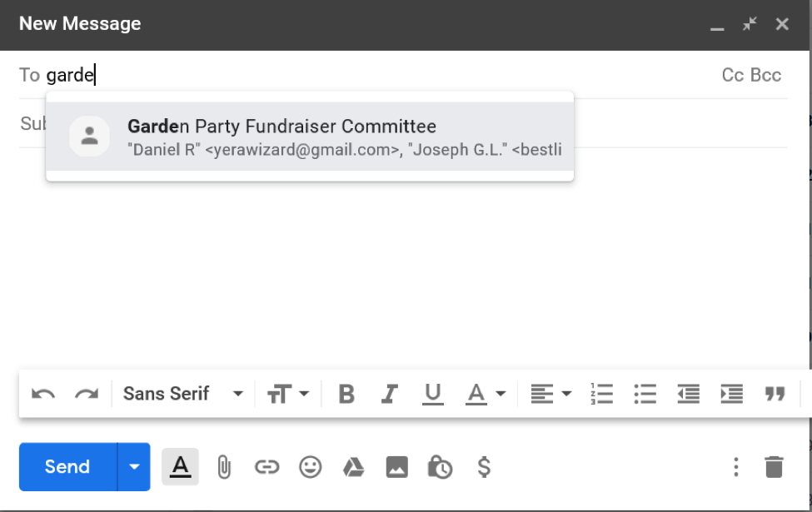
Task: Open the emoji picker
Action: (310, 467)
